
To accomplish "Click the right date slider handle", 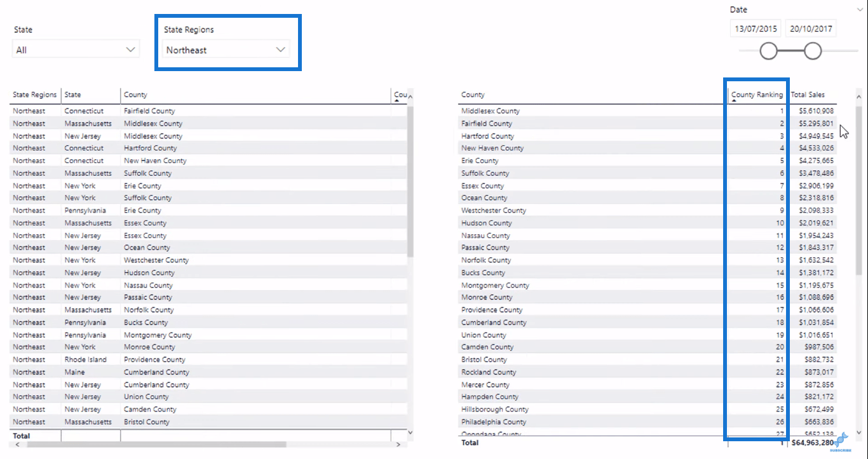I will (x=813, y=51).
